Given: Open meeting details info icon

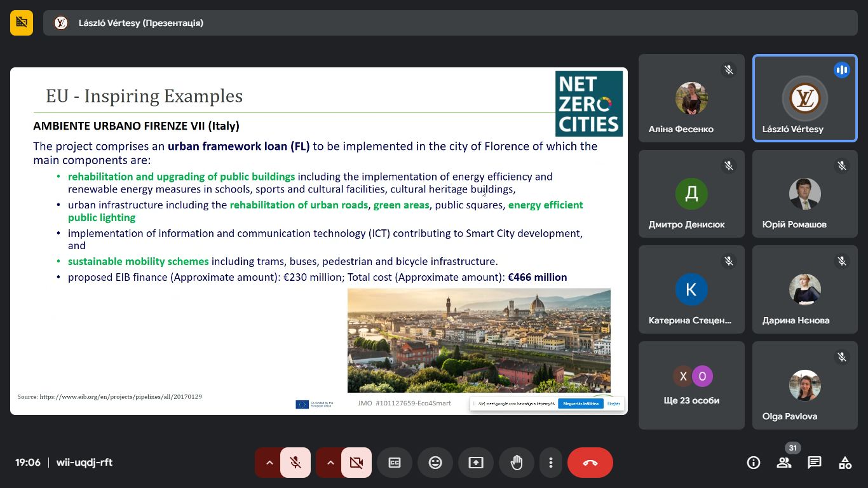Looking at the screenshot, I should tap(754, 463).
